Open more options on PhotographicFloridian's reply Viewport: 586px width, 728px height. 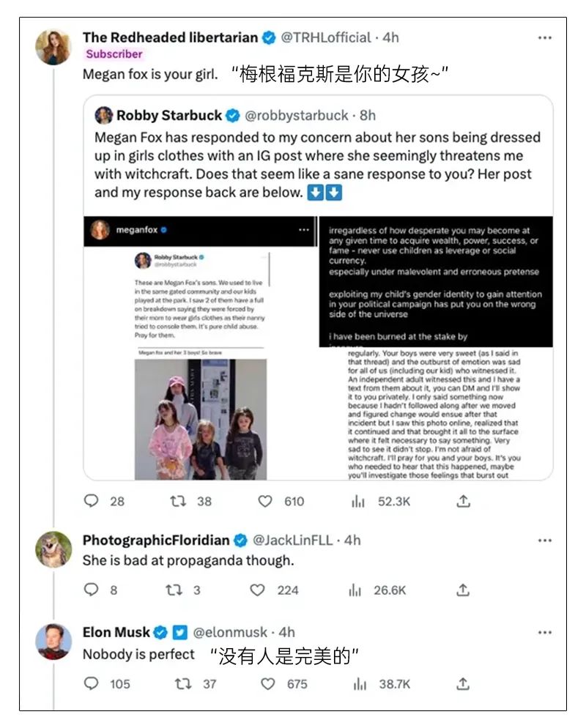coord(544,541)
